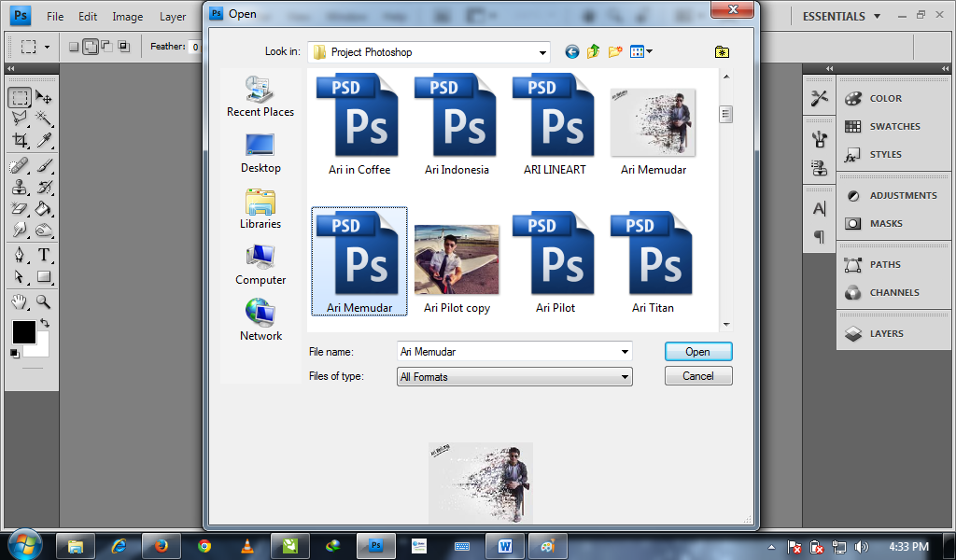The width and height of the screenshot is (956, 560).
Task: Open the Clone Source panel icon
Action: point(820,168)
